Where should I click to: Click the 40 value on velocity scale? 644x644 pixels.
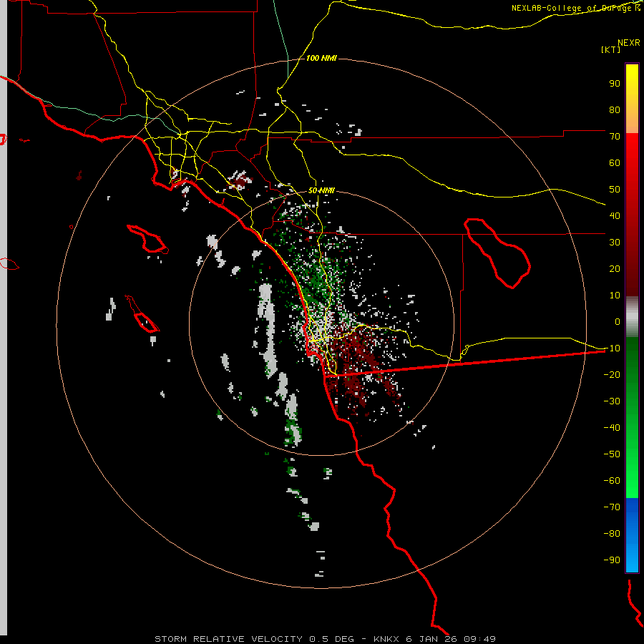coord(615,215)
